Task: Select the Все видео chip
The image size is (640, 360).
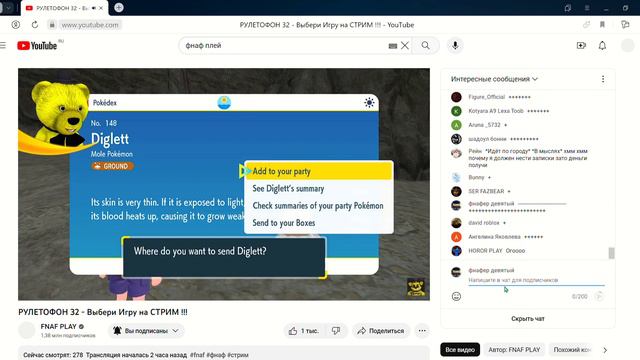Action: (x=460, y=350)
